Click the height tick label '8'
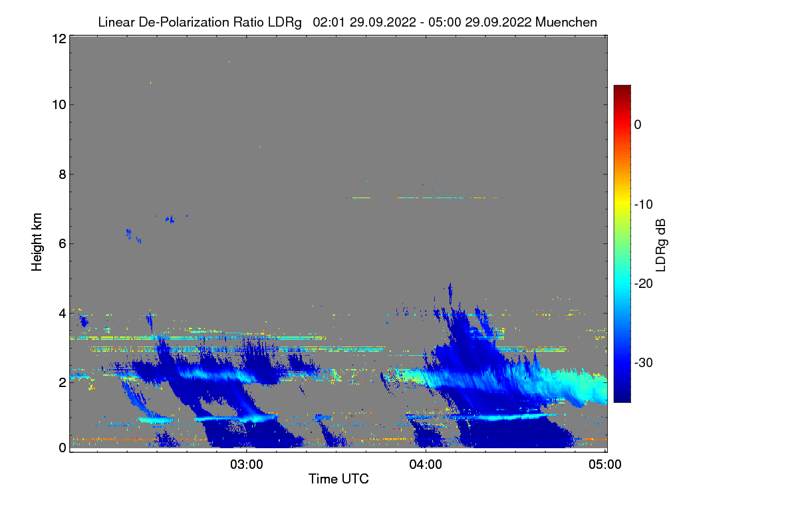Image resolution: width=798 pixels, height=532 pixels. pos(61,174)
